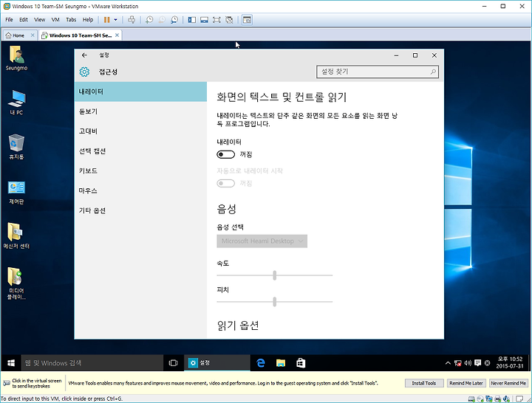This screenshot has width=532, height=403.
Task: Click the 피치 pitch slider handle
Action: [274, 302]
